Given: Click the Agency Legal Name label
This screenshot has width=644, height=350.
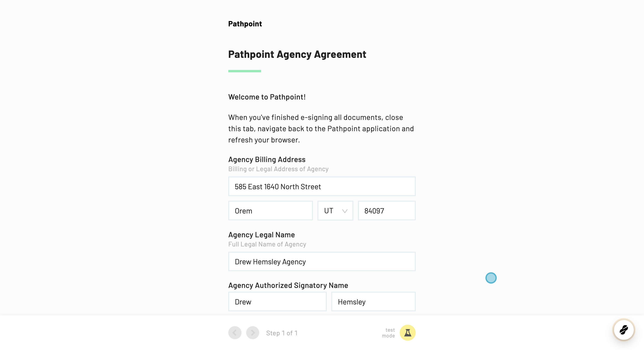Looking at the screenshot, I should [262, 235].
